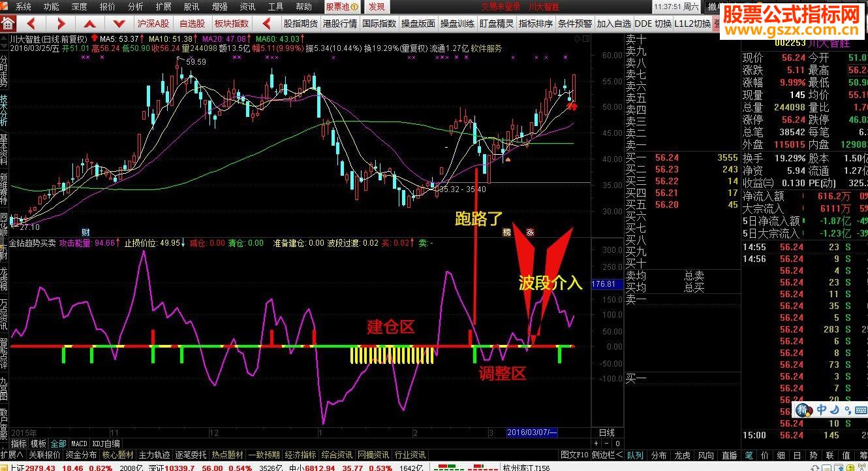Click the input method logo icon
Image resolution: width=868 pixels, height=471 pixels.
point(804,410)
